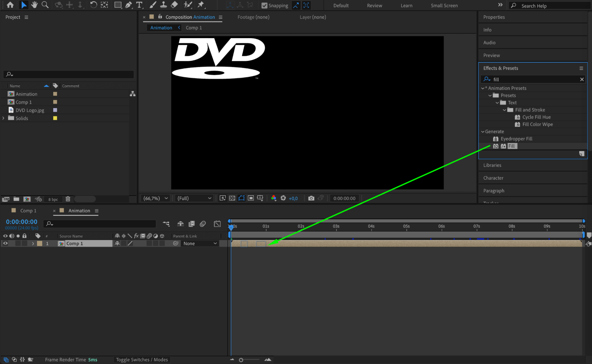The image size is (592, 364).
Task: Click the timeline zoom slider handle
Action: (241, 360)
